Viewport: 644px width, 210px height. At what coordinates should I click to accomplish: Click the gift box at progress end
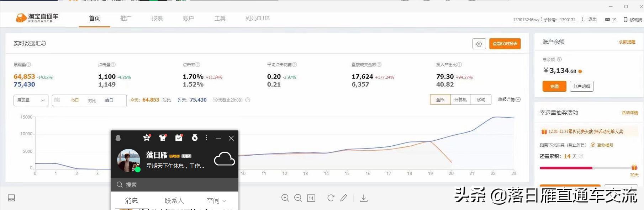click(634, 167)
